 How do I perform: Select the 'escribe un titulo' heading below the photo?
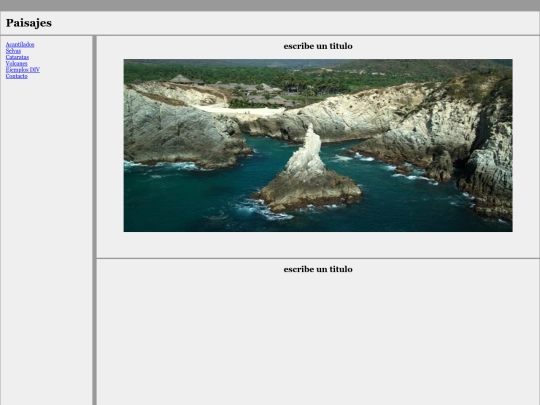point(318,269)
